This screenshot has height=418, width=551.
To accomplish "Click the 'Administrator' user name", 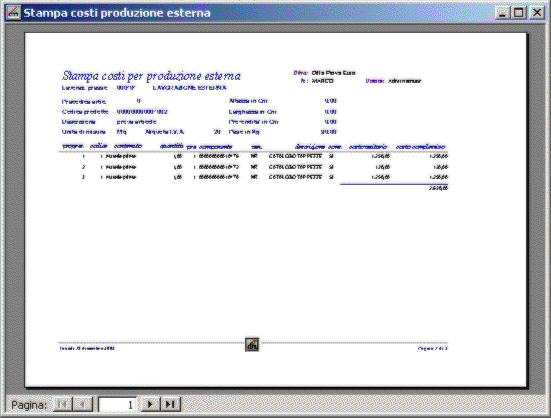I will (x=404, y=81).
